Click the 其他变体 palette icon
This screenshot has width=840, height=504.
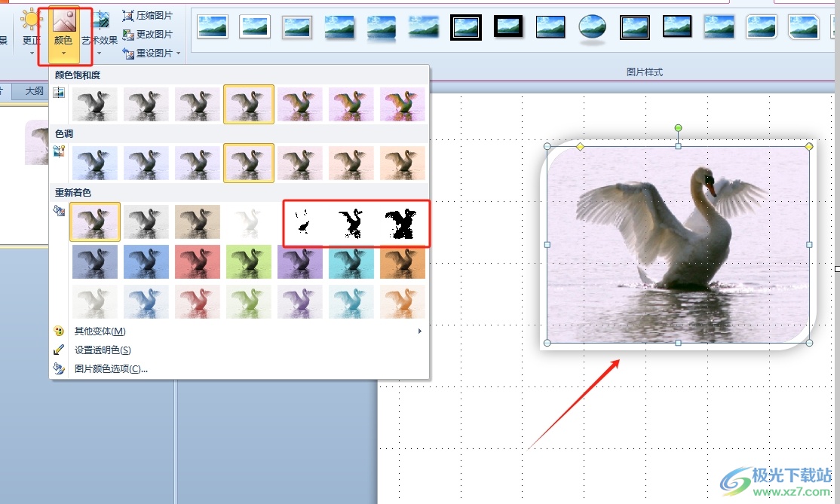pos(58,331)
